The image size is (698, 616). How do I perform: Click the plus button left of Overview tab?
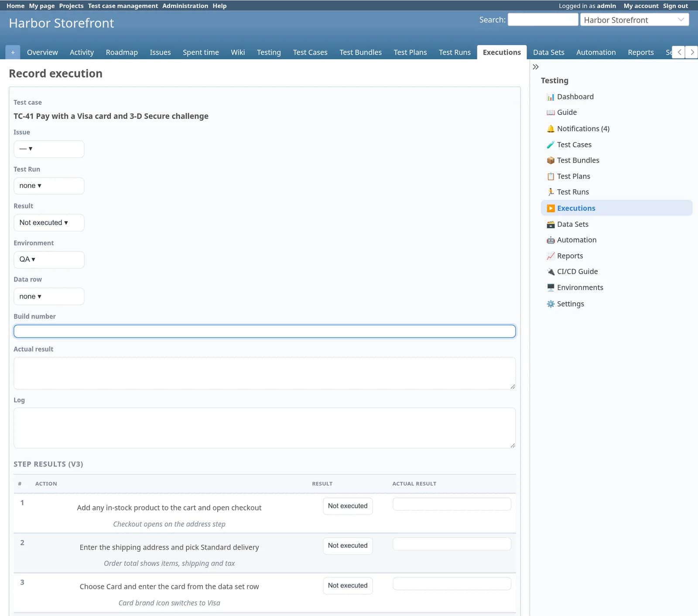(x=13, y=52)
